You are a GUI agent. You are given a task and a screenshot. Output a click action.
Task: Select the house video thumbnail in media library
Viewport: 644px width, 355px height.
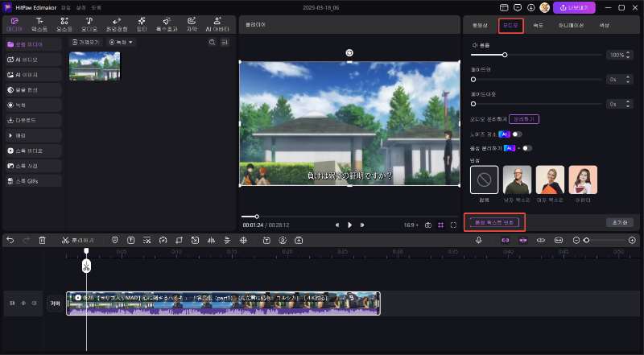point(94,66)
